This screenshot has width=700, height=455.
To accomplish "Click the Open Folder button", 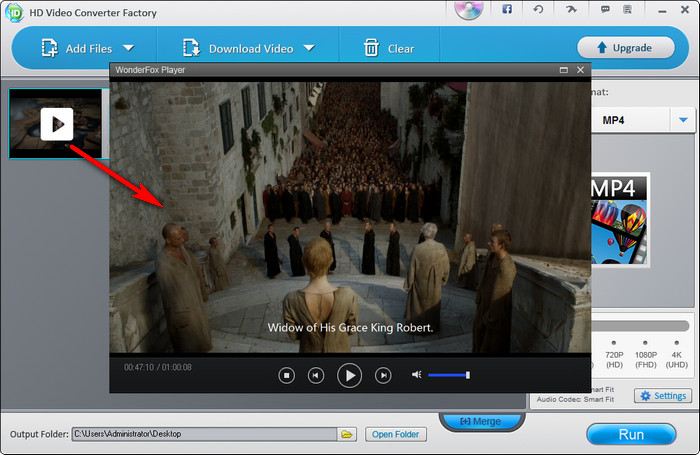I will coord(396,434).
